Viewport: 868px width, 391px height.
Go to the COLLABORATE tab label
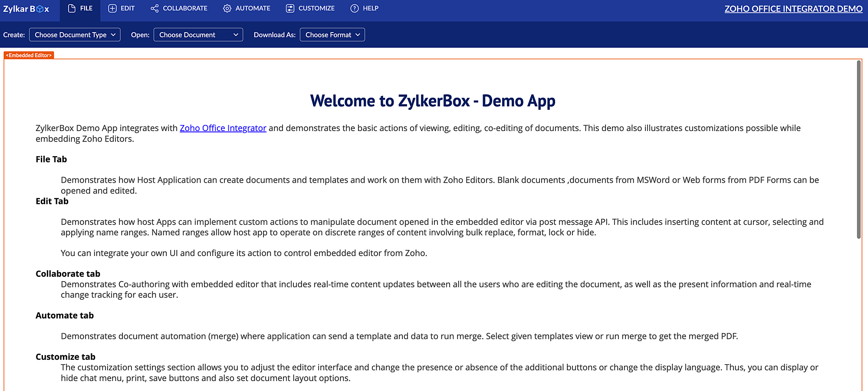coord(185,8)
